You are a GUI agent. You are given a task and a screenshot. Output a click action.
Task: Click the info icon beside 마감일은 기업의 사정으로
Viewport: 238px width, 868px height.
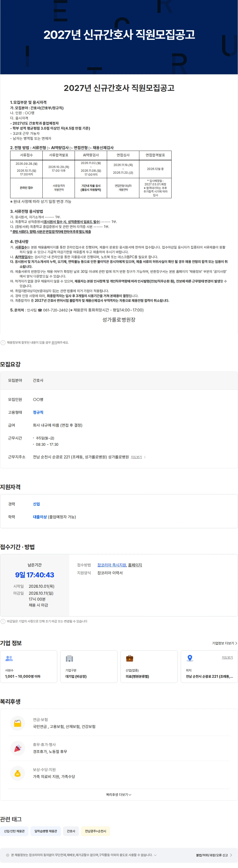point(3,621)
